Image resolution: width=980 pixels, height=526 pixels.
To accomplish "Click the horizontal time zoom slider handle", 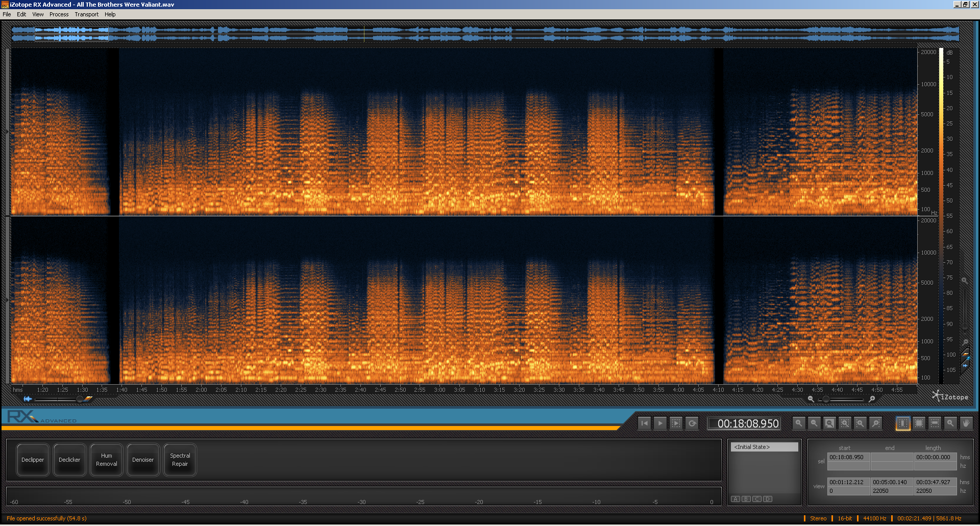I will point(826,399).
